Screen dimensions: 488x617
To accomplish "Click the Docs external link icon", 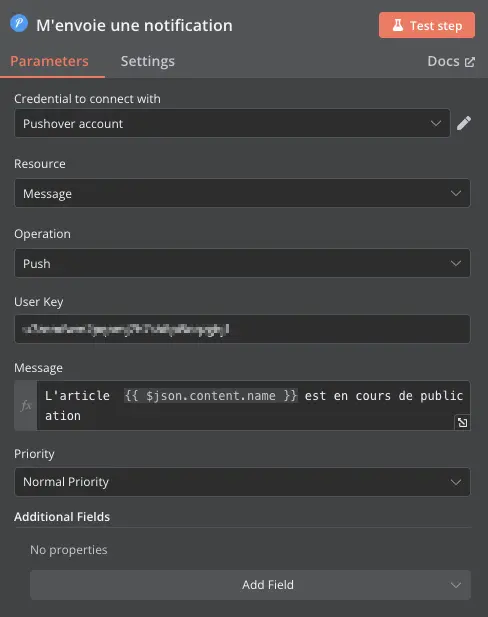I will tap(470, 62).
